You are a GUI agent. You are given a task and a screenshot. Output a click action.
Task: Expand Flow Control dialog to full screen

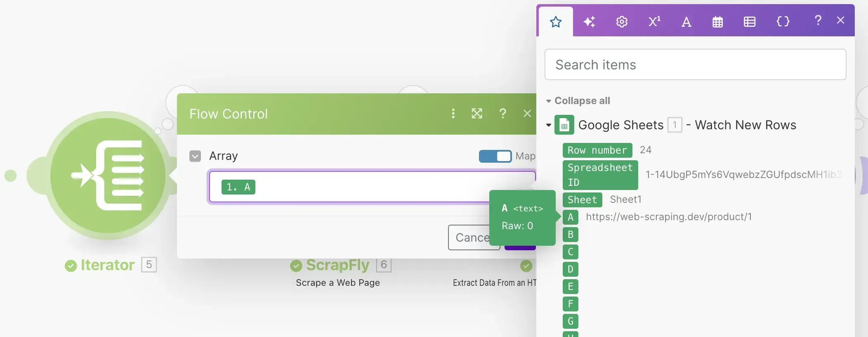pos(477,114)
